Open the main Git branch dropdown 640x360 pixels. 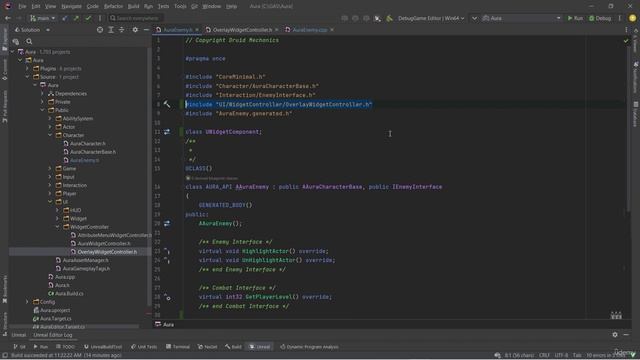(x=43, y=18)
